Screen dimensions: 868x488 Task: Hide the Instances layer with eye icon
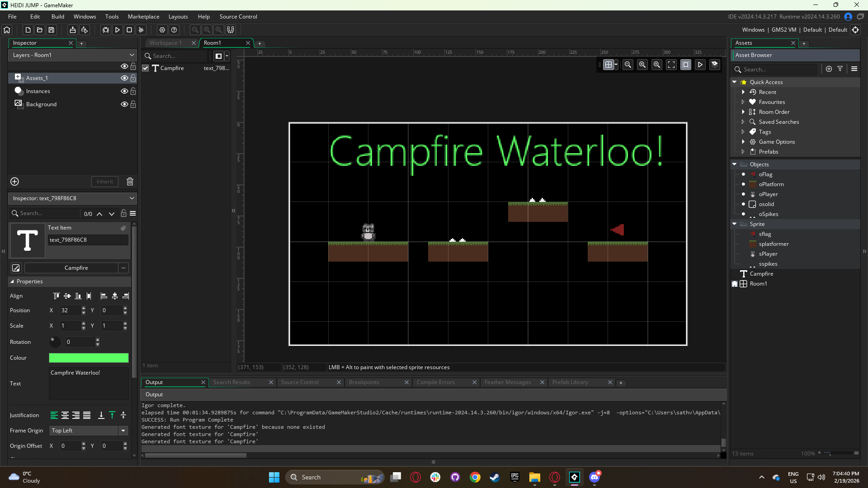pyautogui.click(x=124, y=91)
